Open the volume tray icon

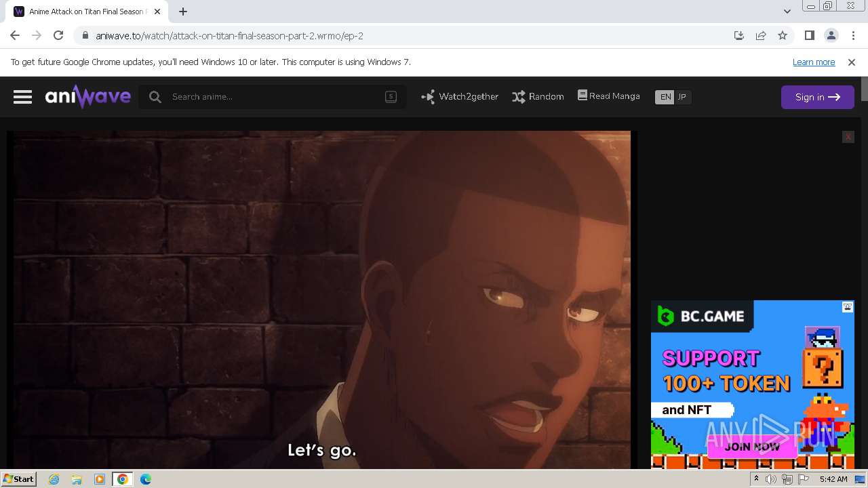click(x=771, y=479)
